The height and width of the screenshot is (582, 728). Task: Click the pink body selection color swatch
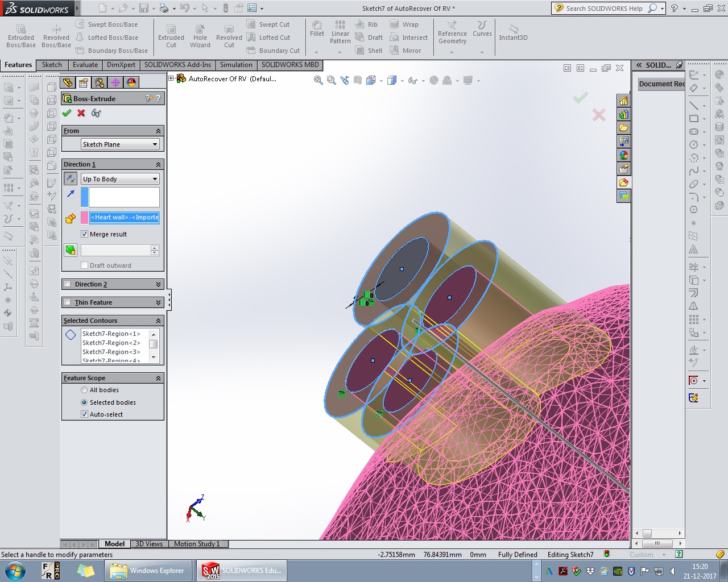pos(85,218)
